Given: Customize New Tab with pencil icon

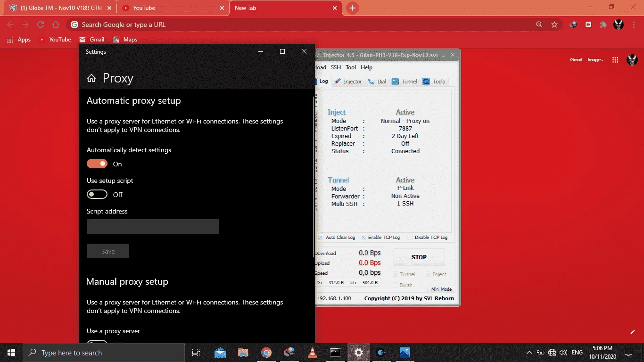Looking at the screenshot, I should coord(633,332).
